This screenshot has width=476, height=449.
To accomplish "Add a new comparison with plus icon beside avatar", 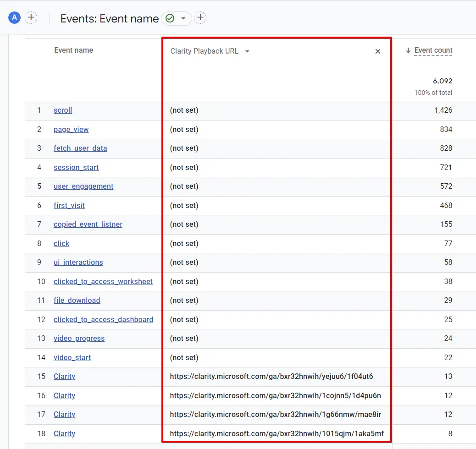I will (x=31, y=18).
